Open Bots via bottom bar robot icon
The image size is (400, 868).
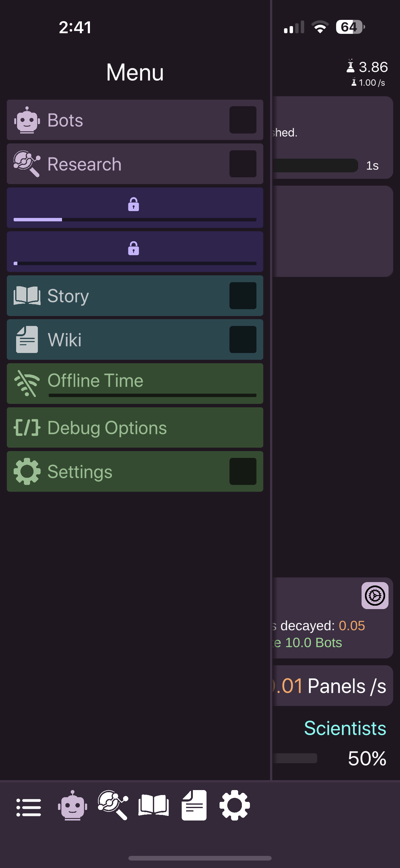point(72,805)
